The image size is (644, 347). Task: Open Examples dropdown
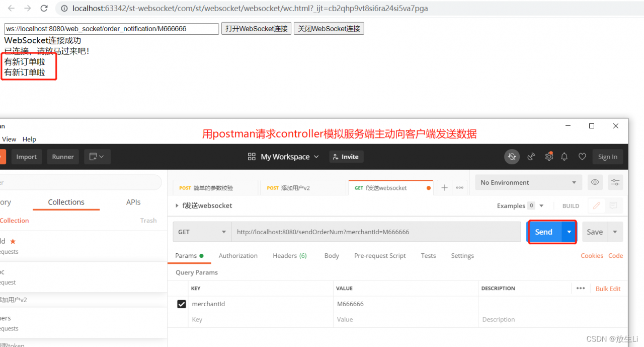(520, 205)
